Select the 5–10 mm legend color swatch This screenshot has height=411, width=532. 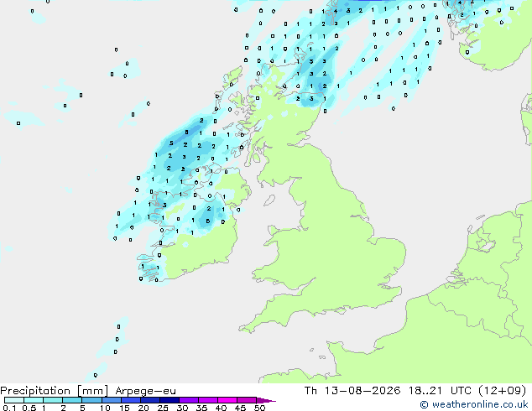click(91, 400)
